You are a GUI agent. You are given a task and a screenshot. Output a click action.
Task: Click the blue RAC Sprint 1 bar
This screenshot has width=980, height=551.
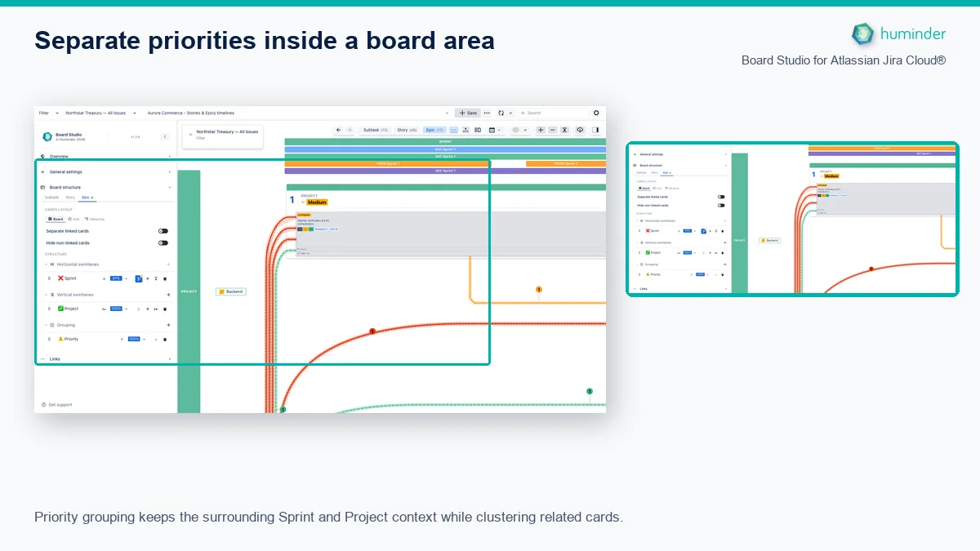(445, 149)
